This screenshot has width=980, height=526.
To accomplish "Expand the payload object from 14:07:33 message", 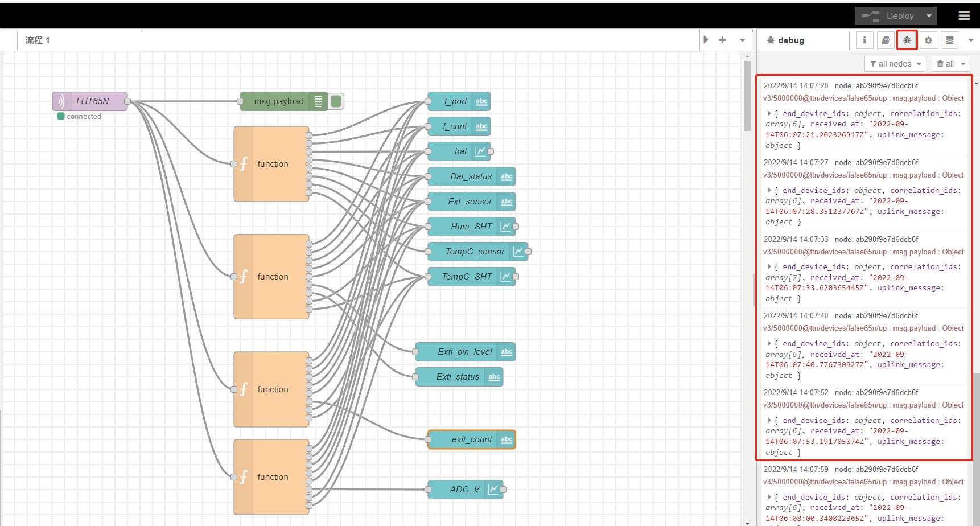I will 769,267.
